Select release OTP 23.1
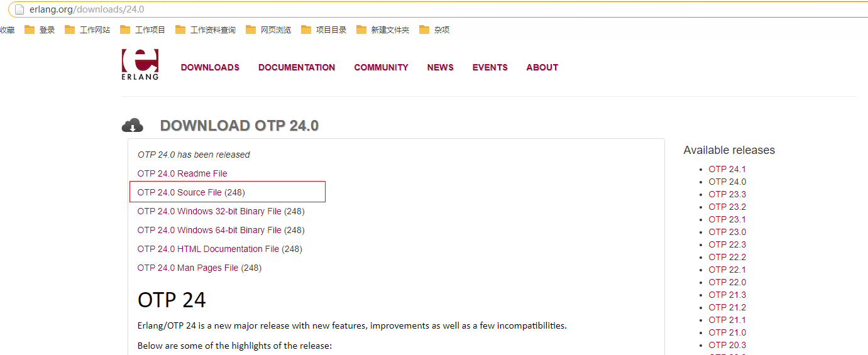Viewport: 868px width, 355px height. click(x=727, y=219)
